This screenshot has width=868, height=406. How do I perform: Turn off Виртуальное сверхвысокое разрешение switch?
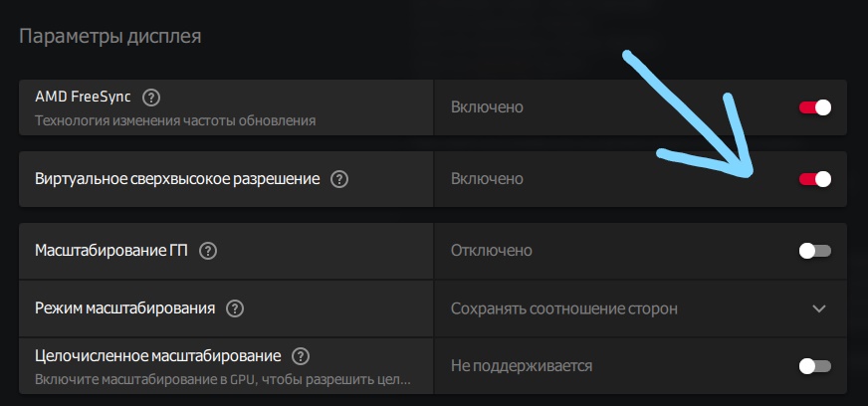pos(814,179)
